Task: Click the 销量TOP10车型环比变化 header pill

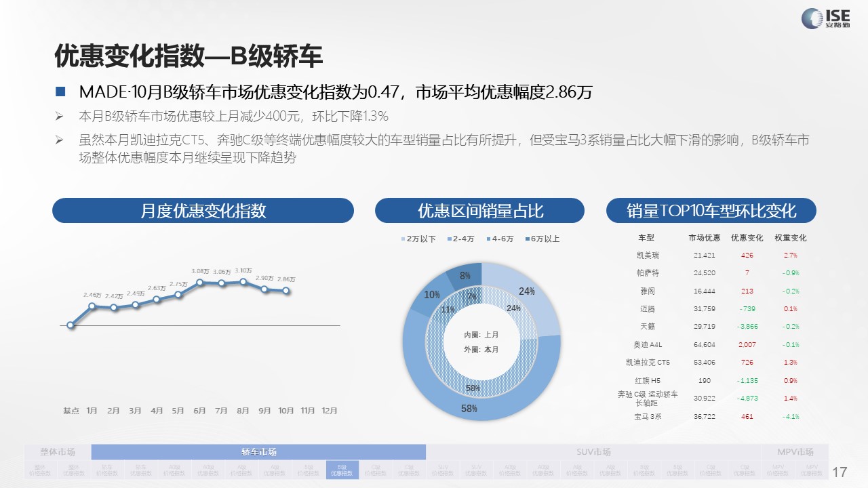Action: [x=711, y=210]
